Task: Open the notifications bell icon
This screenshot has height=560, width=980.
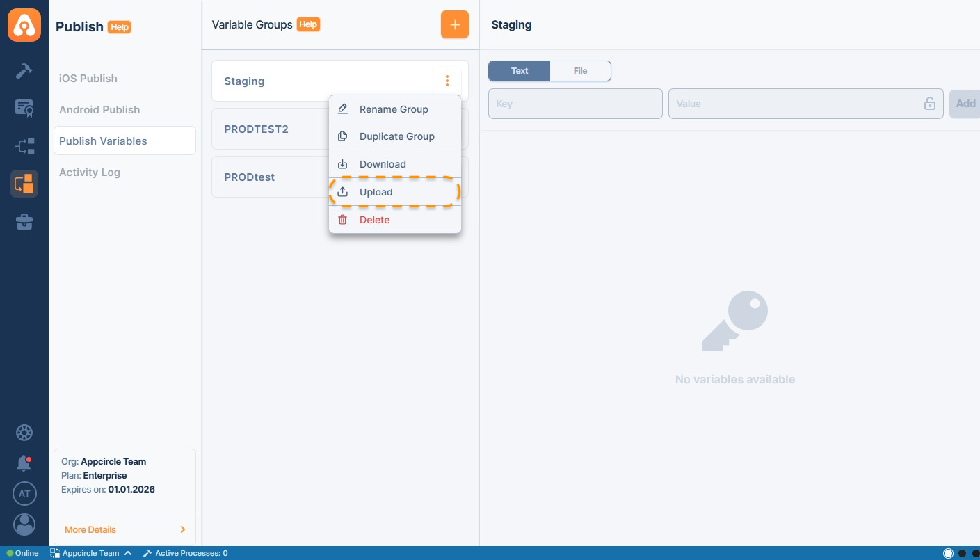Action: pos(24,463)
